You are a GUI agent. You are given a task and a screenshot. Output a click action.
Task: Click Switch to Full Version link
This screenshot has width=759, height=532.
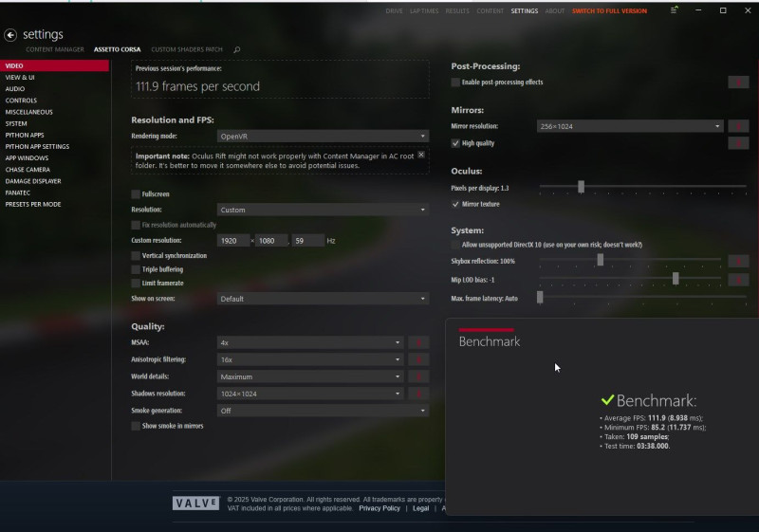609,10
